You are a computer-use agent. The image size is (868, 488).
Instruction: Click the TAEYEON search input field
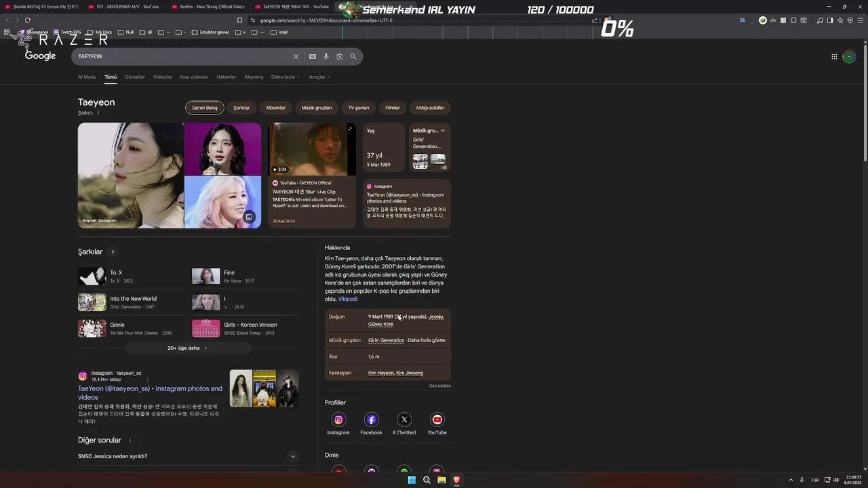pyautogui.click(x=183, y=57)
